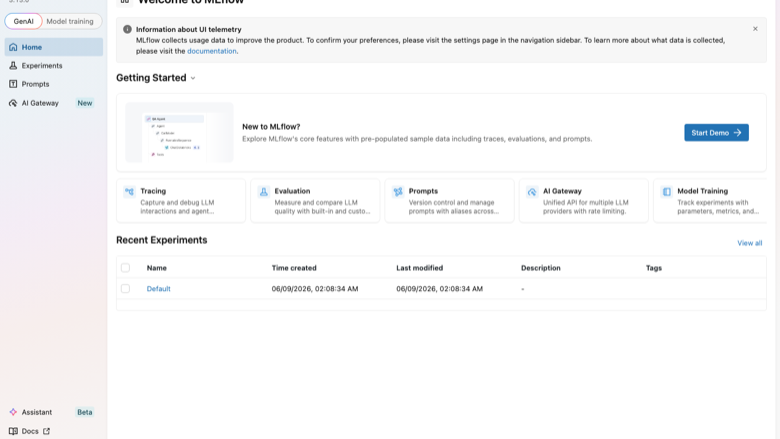This screenshot has height=439, width=780.
Task: Click the Beta badge beside Assistant
Action: click(85, 412)
